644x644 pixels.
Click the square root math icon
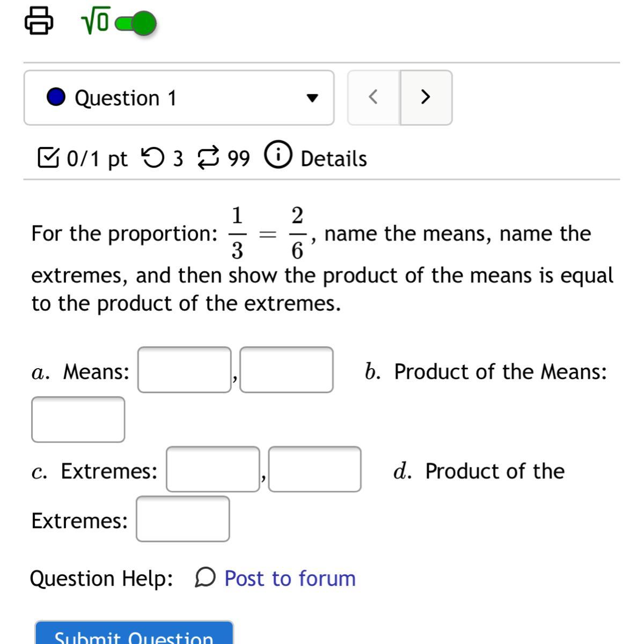(x=96, y=22)
